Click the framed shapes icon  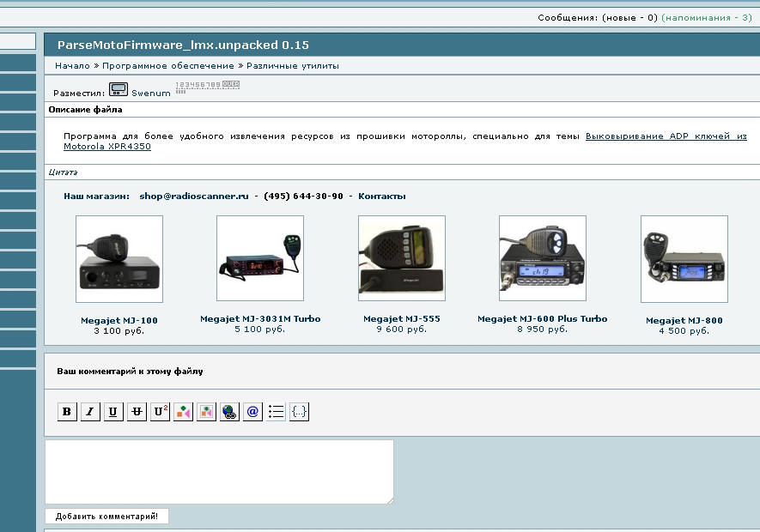[x=206, y=412]
